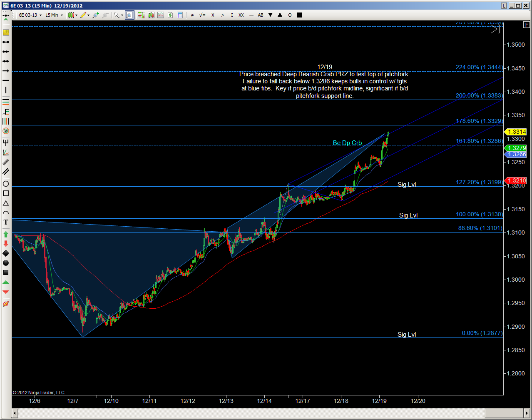Image resolution: width=532 pixels, height=420 pixels.
Task: Select the ellipse drawing tool
Action: click(6, 184)
